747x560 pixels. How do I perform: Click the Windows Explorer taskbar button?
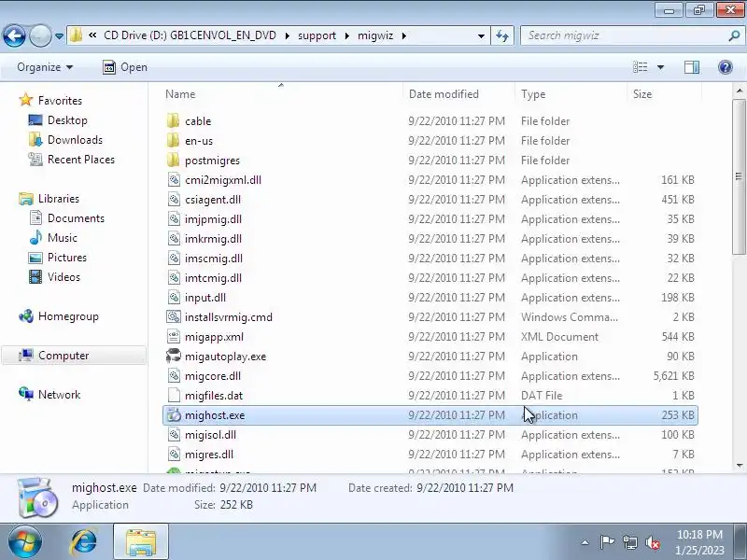(141, 542)
